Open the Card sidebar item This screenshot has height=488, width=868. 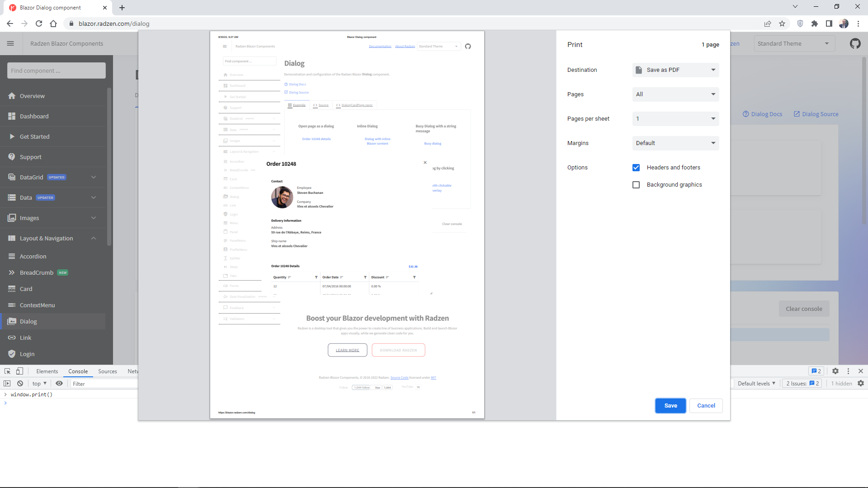(53, 289)
